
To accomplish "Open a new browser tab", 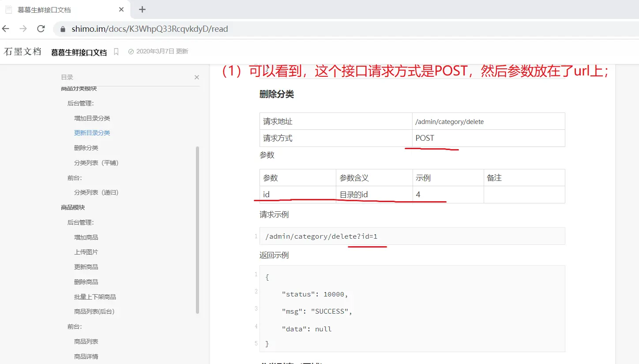I will click(142, 10).
